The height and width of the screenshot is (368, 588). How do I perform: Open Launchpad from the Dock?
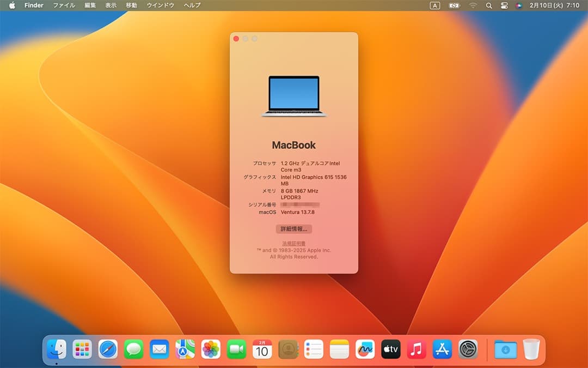[82, 349]
